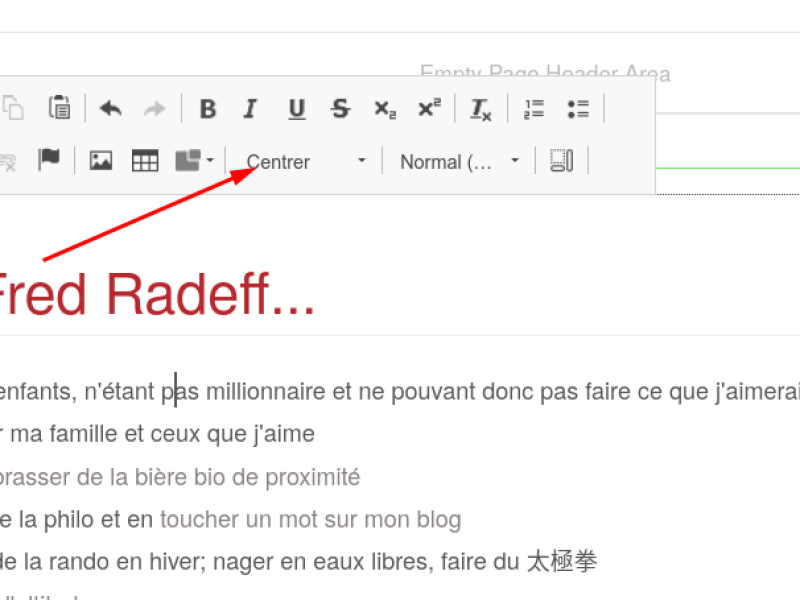The width and height of the screenshot is (800, 600).
Task: Click the Anchor flag icon
Action: click(x=49, y=160)
